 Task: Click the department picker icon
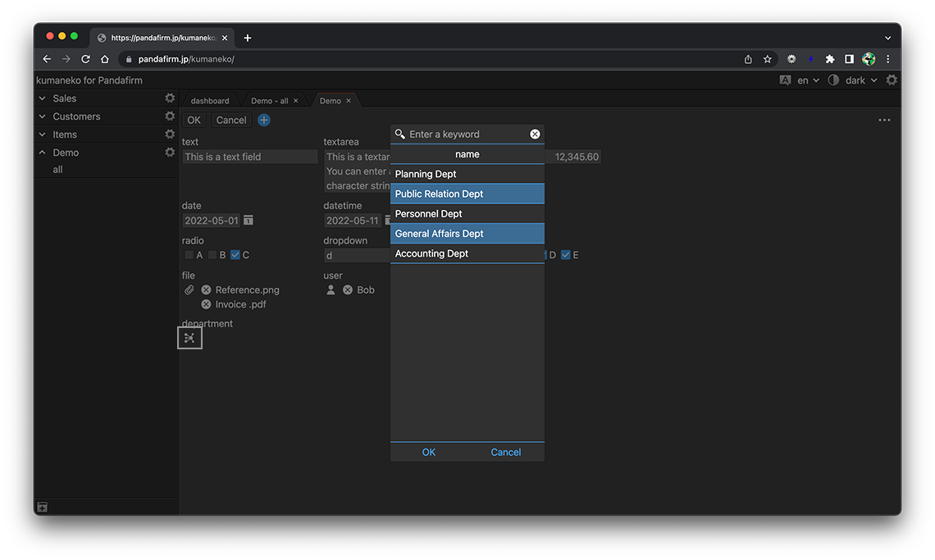point(189,338)
